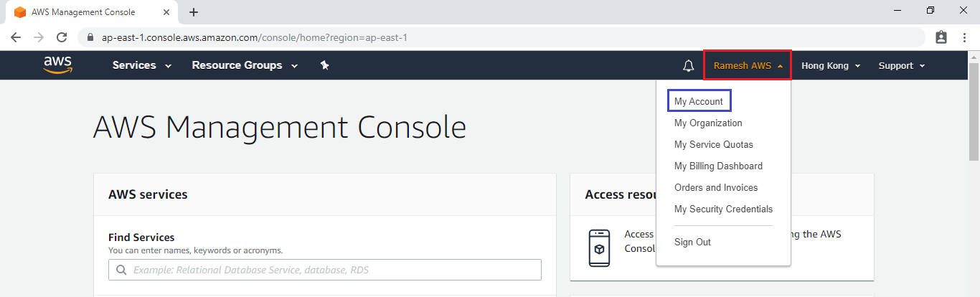Viewport: 980px width, 297px height.
Task: Maximize the browser window
Action: click(x=930, y=10)
